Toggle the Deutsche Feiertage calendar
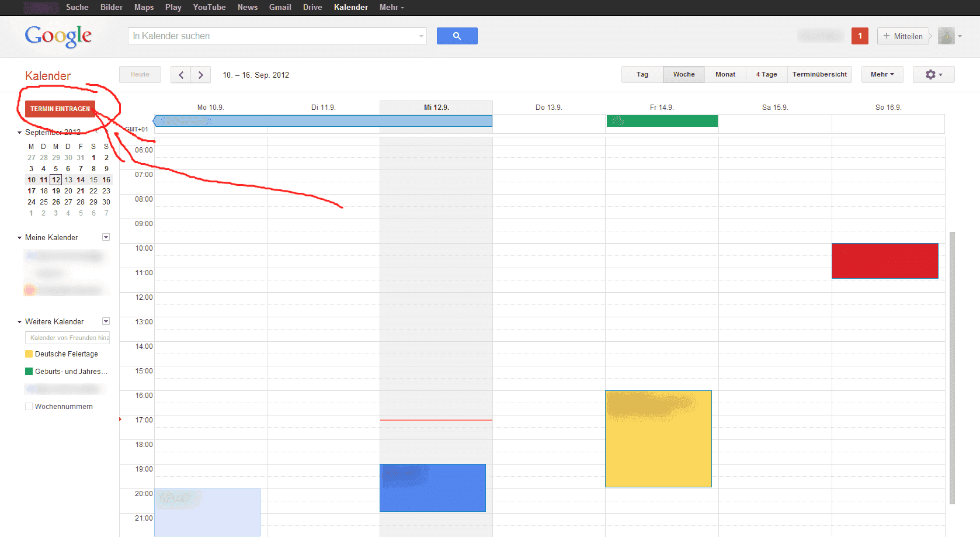The height and width of the screenshot is (537, 980). (x=29, y=354)
